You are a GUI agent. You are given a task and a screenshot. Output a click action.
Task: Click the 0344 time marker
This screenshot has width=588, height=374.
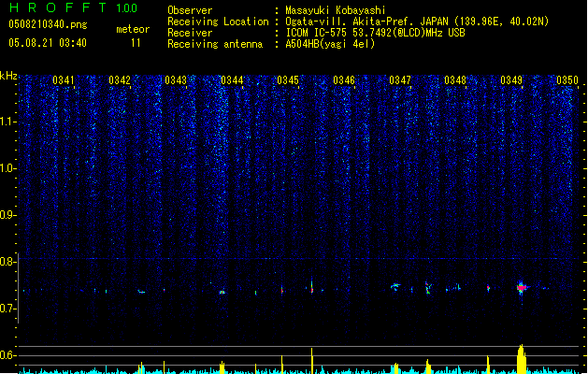pyautogui.click(x=232, y=80)
